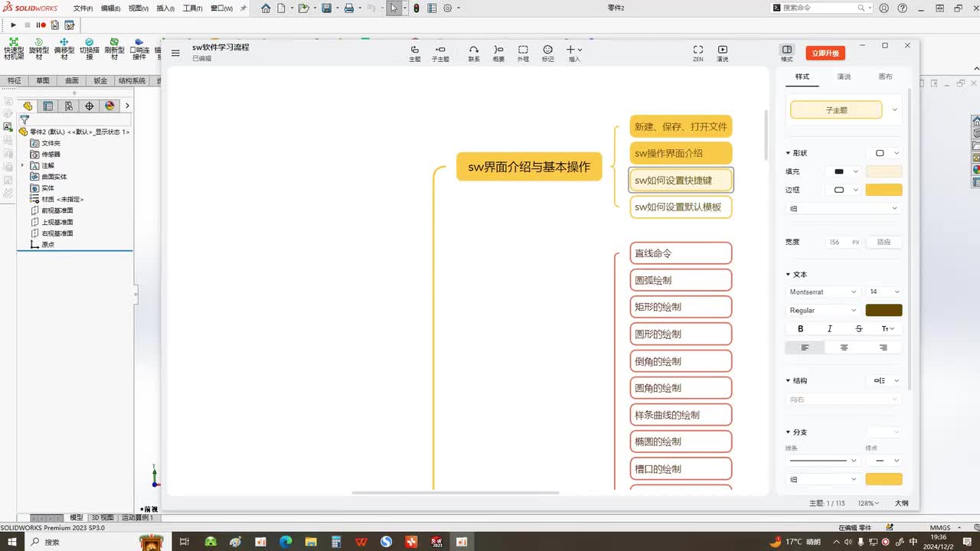Click the record macro button in SolidWorks
This screenshot has height=551, width=980.
tap(42, 25)
